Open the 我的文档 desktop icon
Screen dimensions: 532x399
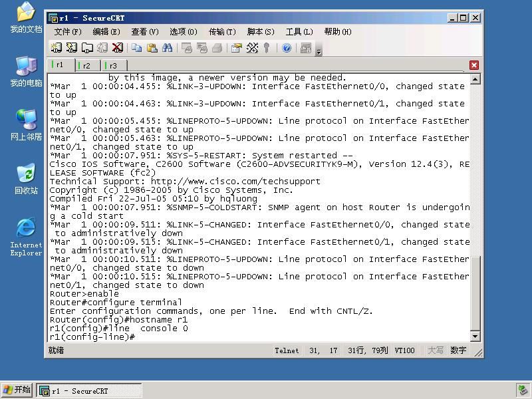pos(26,17)
